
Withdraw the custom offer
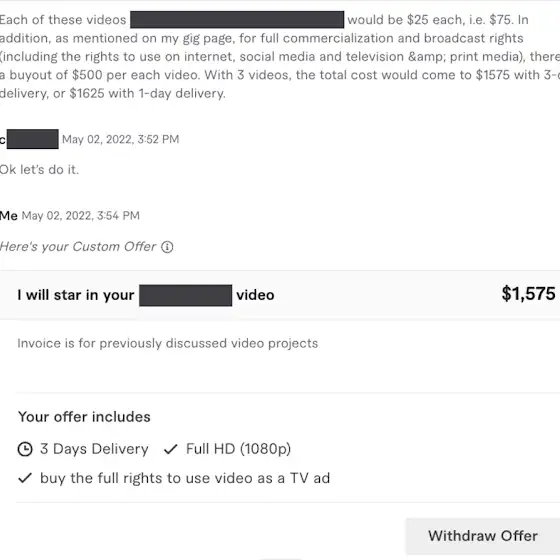(x=482, y=536)
